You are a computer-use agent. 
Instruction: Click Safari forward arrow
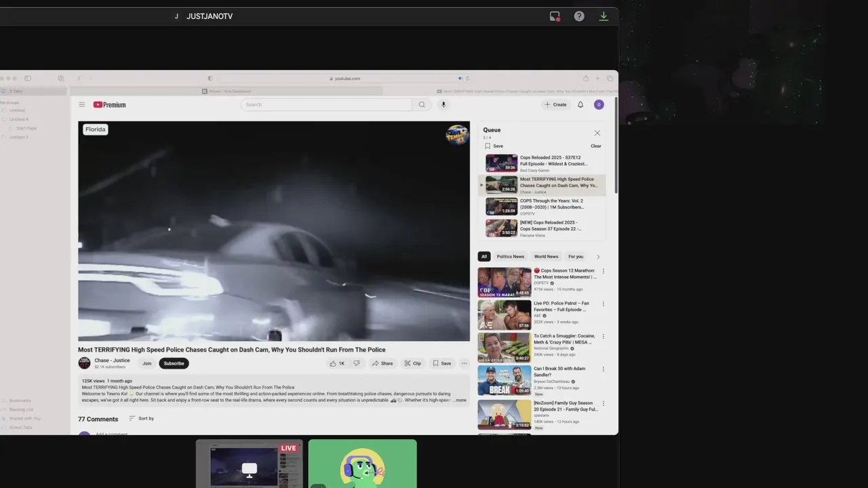90,78
